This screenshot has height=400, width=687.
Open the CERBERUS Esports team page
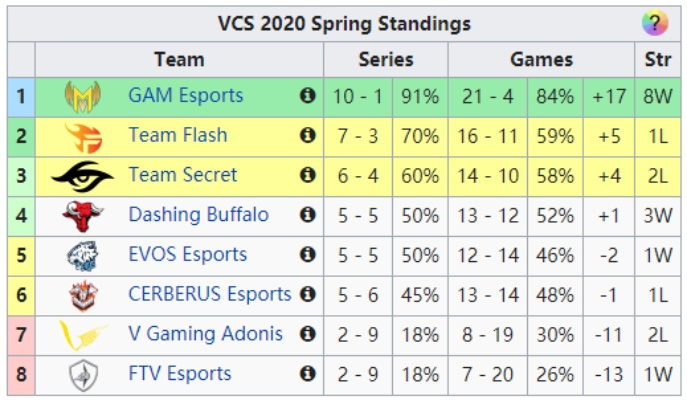pos(209,294)
